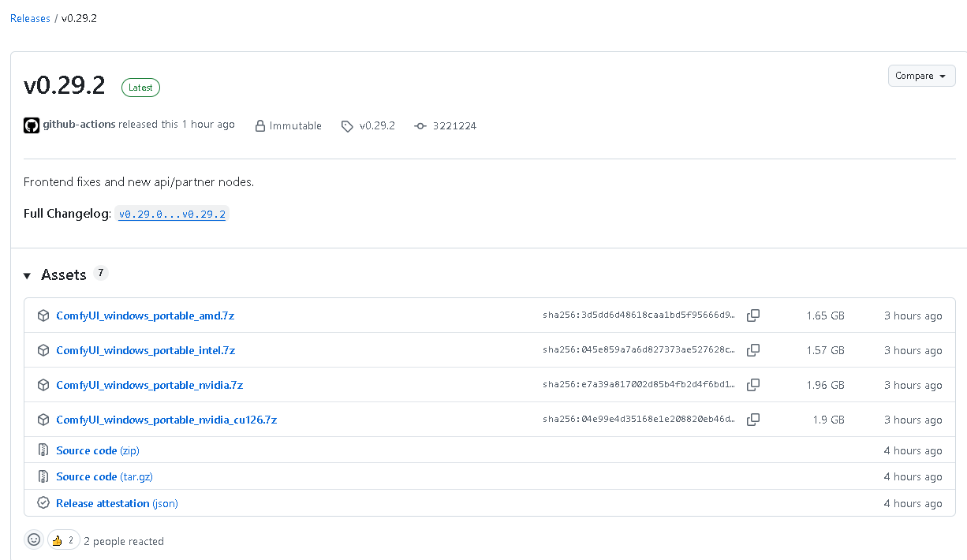Click the 1.57 GB file size

[825, 350]
